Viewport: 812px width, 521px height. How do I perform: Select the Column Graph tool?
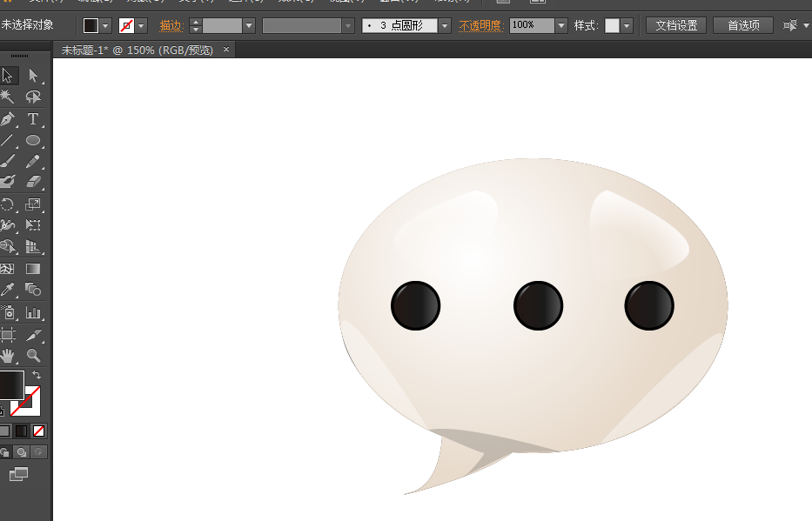pos(33,312)
